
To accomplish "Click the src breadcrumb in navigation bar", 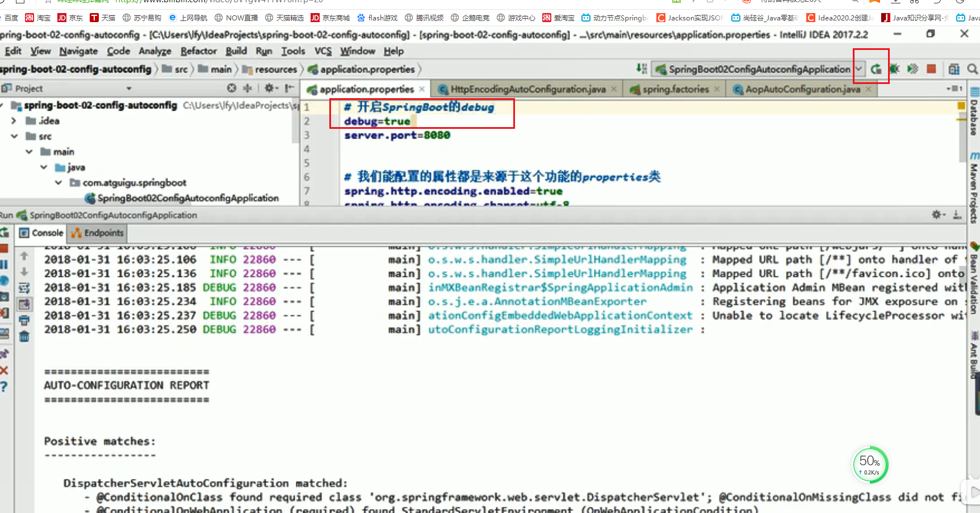I will 175,69.
